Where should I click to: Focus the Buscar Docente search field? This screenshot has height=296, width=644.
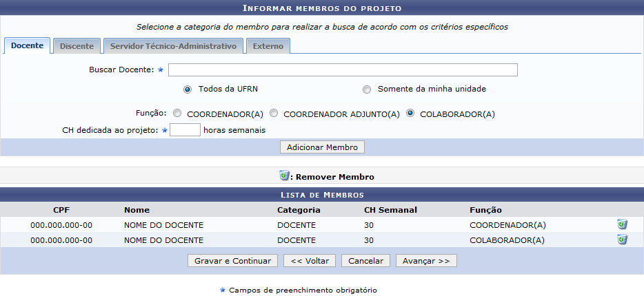click(x=343, y=70)
